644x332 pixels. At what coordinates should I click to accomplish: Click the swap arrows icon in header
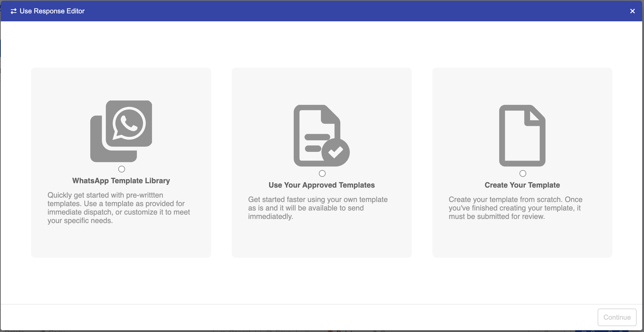13,11
